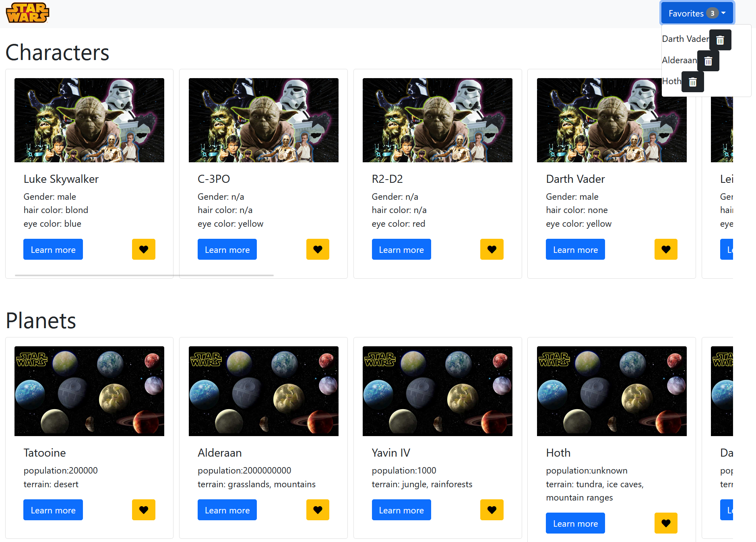The width and height of the screenshot is (756, 542).
Task: Click 'population:2000000000' text
Action: tap(244, 470)
